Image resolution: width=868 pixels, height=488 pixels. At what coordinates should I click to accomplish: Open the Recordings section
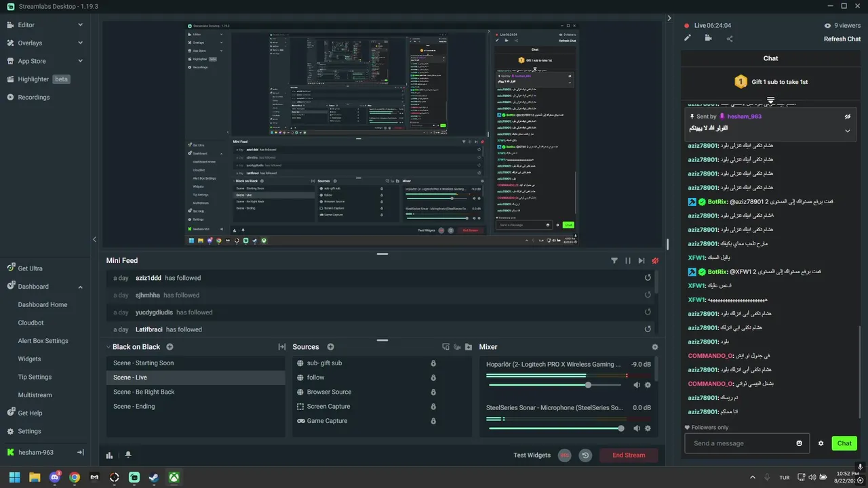click(33, 97)
